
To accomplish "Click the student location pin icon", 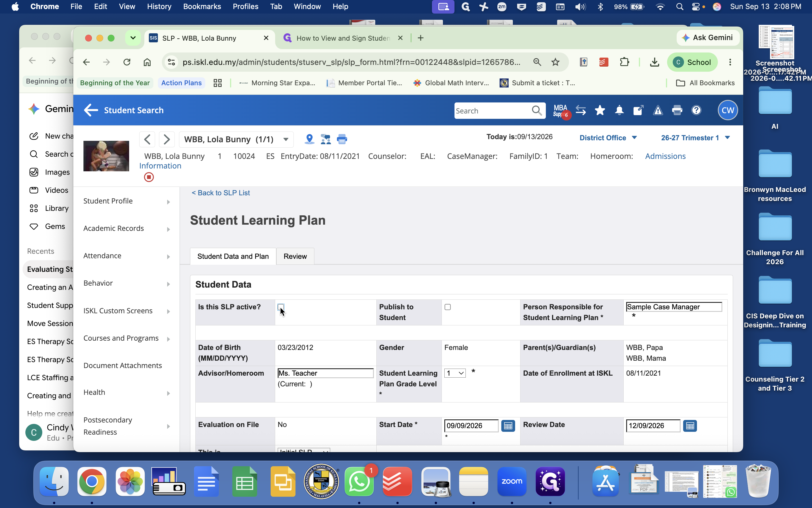I will pyautogui.click(x=309, y=139).
